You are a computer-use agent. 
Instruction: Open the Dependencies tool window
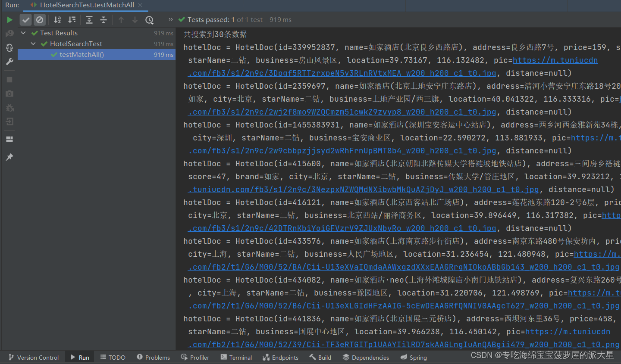click(366, 358)
